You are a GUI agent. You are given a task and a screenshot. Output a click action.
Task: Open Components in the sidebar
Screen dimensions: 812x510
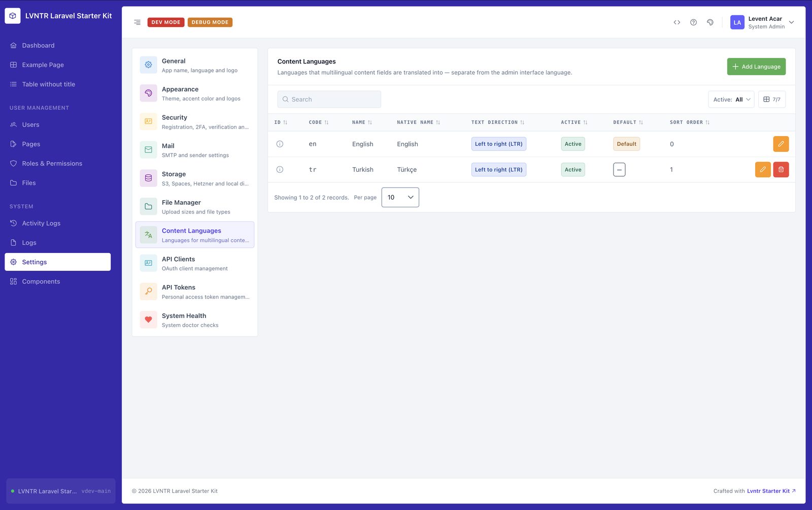tap(58, 282)
